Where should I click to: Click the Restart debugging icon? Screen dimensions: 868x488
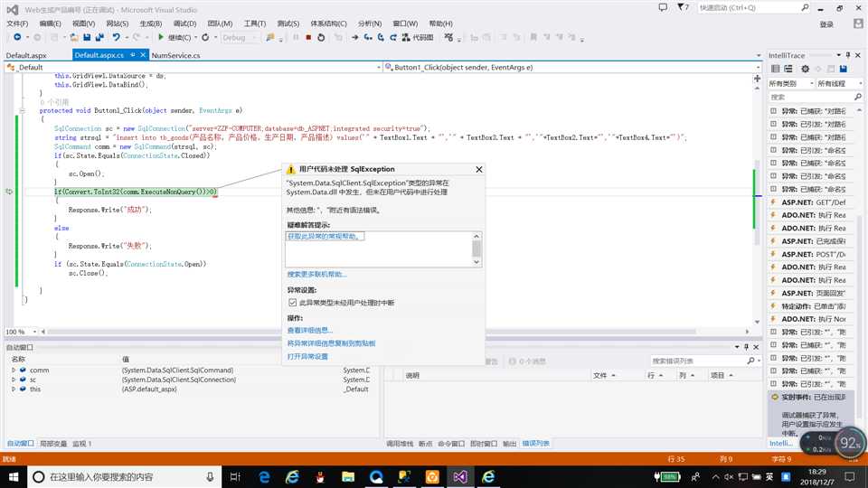[320, 37]
